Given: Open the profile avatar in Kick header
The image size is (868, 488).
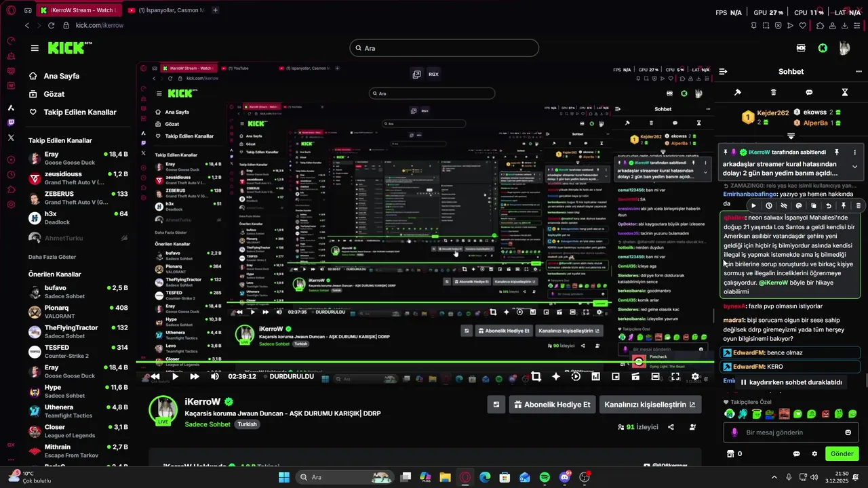Looking at the screenshot, I should point(844,48).
